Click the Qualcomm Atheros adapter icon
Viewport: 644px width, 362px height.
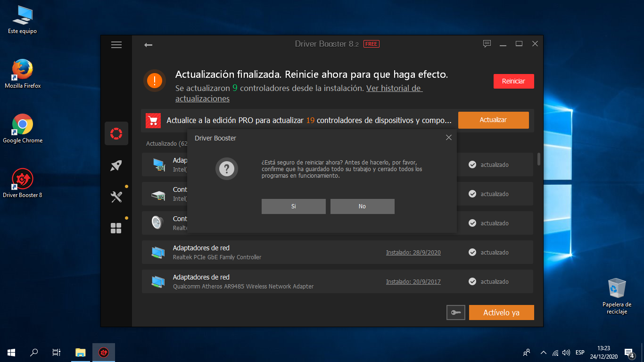(158, 282)
